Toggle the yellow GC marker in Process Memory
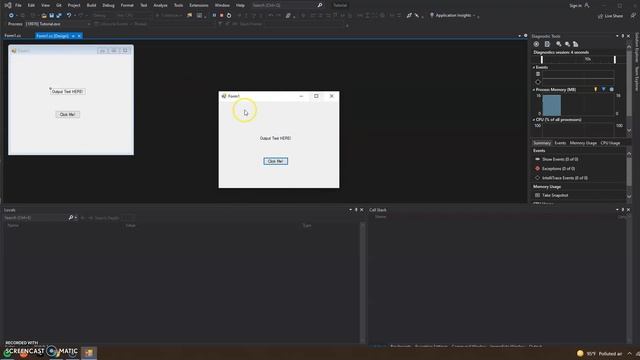Viewport: 640px width, 360px height. (596, 89)
